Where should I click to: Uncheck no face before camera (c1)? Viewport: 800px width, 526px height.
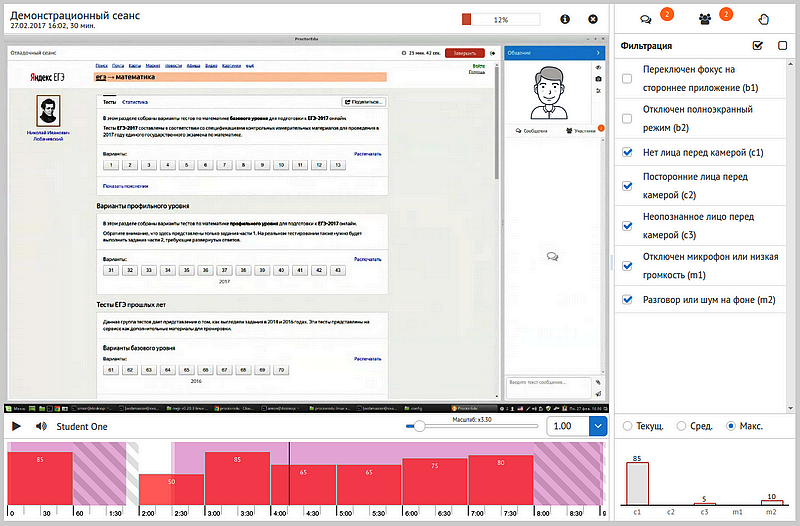(628, 152)
